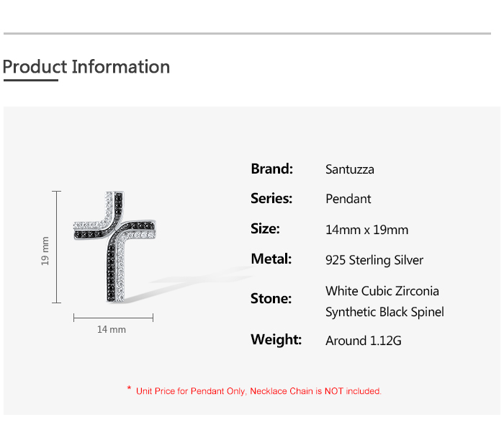Click the Stone label
Viewport: 504px width, 443px height.
pos(271,298)
